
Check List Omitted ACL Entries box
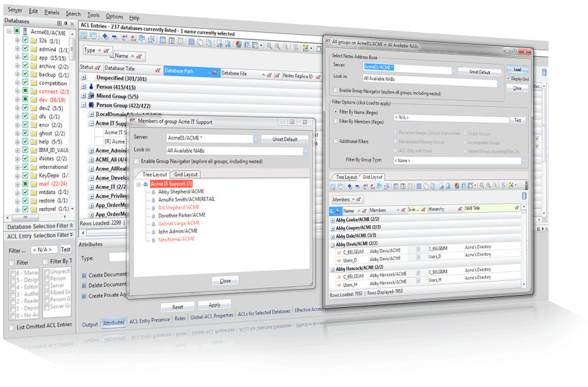(x=11, y=328)
